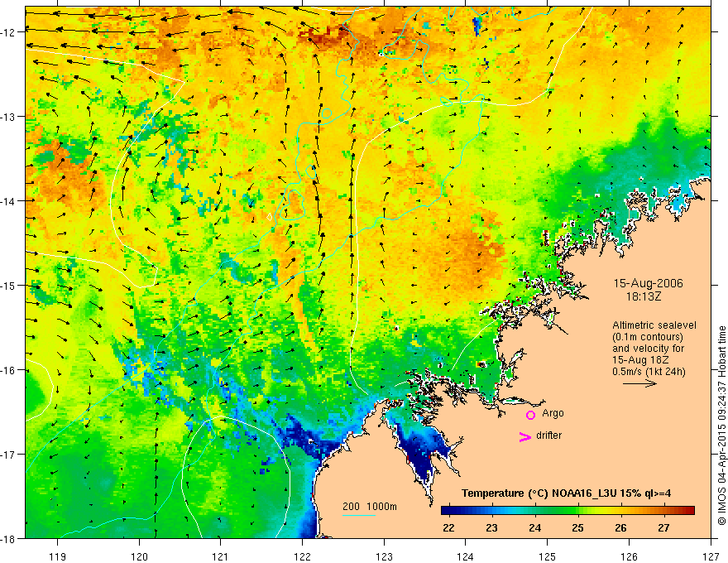Click longitude axis label 124
The image size is (728, 563).
tap(466, 556)
